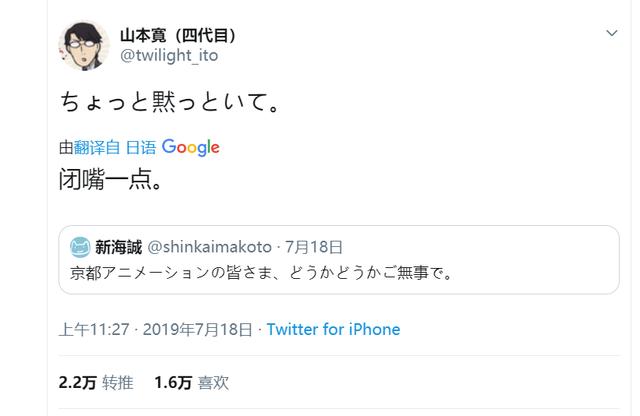View the 2.2万 转推 list
Viewport: 640px width, 416px height.
pos(96,383)
